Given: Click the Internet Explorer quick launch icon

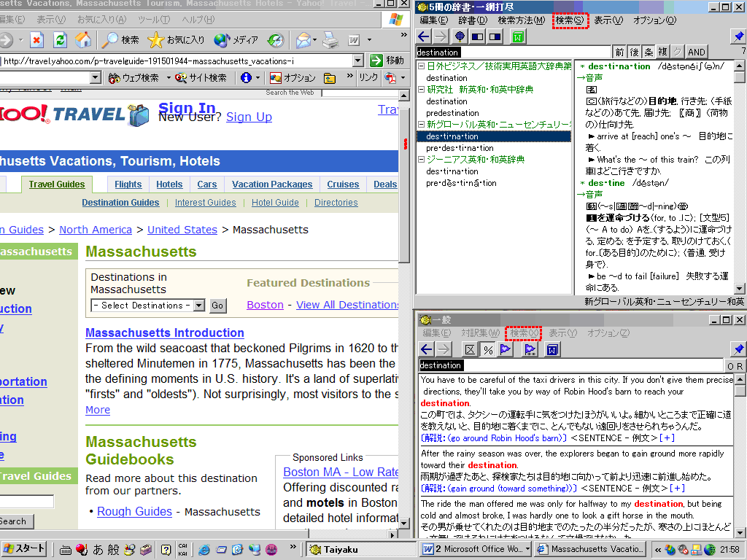Looking at the screenshot, I should [204, 550].
